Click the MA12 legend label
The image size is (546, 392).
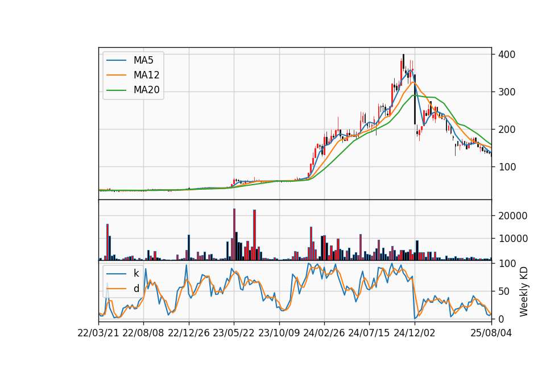tap(146, 75)
